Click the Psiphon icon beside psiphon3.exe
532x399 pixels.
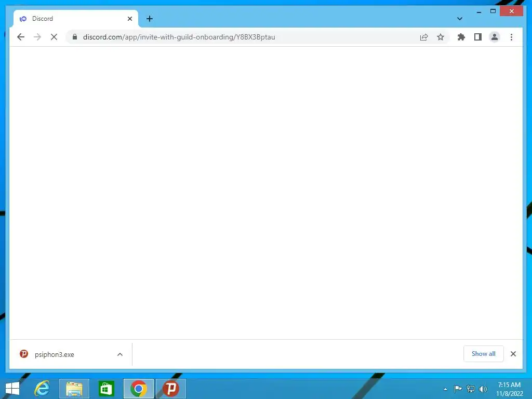point(24,354)
